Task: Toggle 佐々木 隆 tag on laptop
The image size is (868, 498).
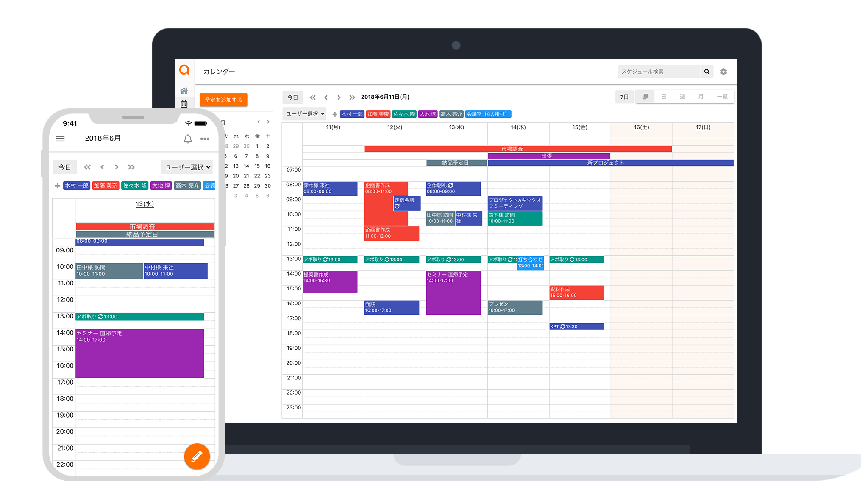Action: point(404,114)
